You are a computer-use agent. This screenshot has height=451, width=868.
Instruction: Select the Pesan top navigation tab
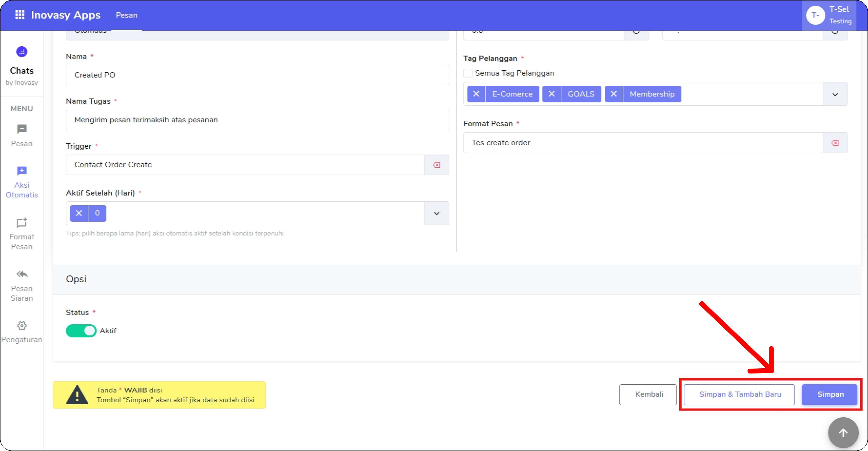coord(126,15)
